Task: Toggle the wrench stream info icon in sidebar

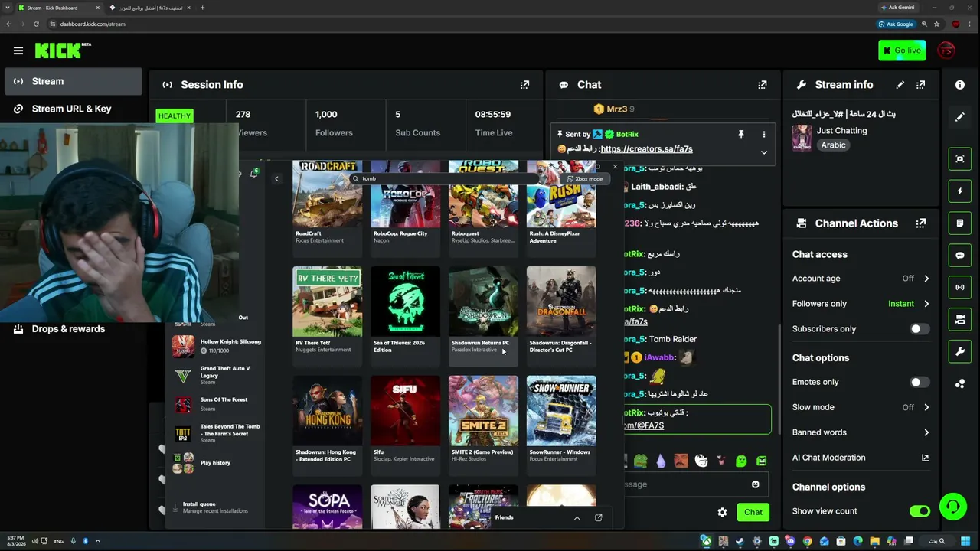Action: (960, 351)
